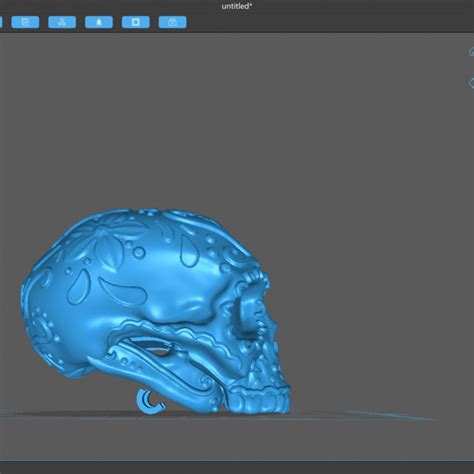Viewport: 474px width, 474px height.
Task: Click the home view icon
Action: [471, 52]
